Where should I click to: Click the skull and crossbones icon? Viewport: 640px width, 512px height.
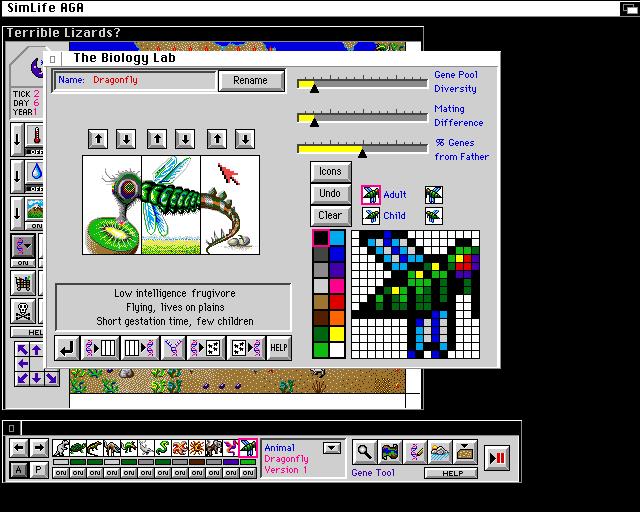click(x=23, y=311)
